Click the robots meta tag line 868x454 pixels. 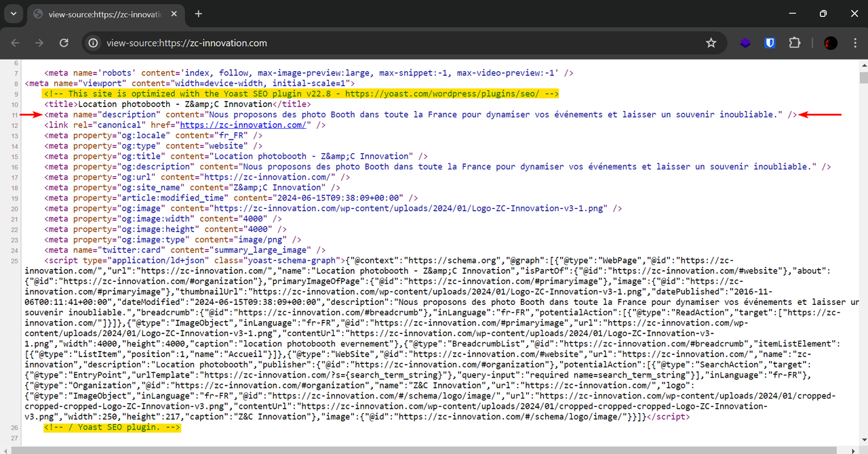coord(309,73)
